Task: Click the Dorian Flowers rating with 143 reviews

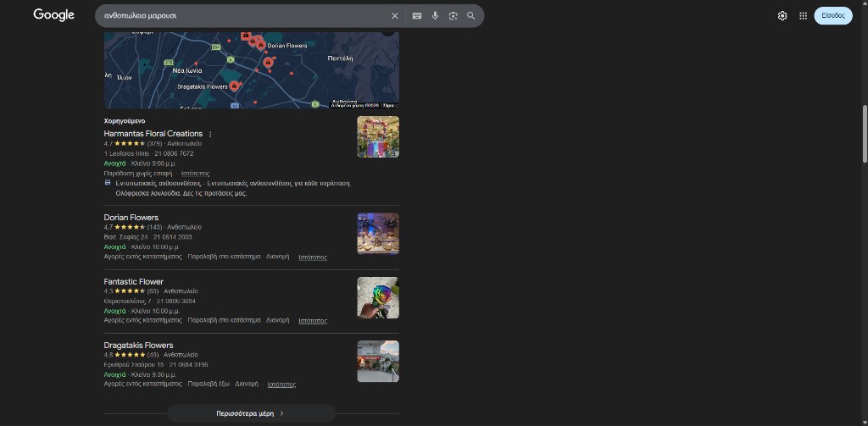Action: [133, 227]
